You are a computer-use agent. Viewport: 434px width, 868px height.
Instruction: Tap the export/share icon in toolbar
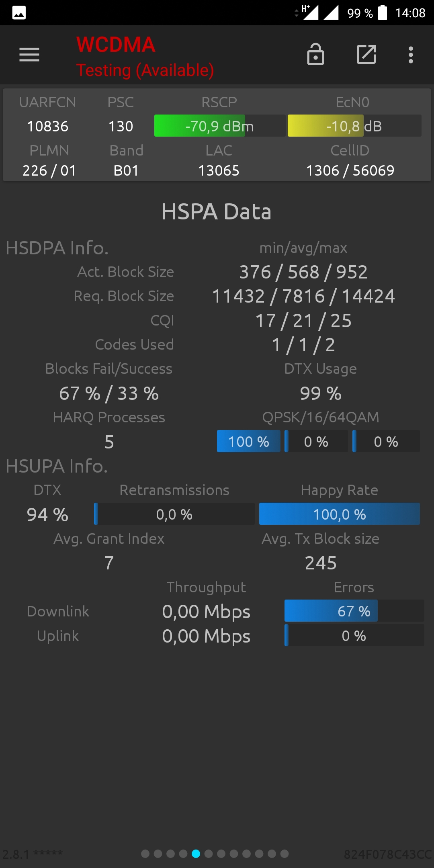[366, 54]
